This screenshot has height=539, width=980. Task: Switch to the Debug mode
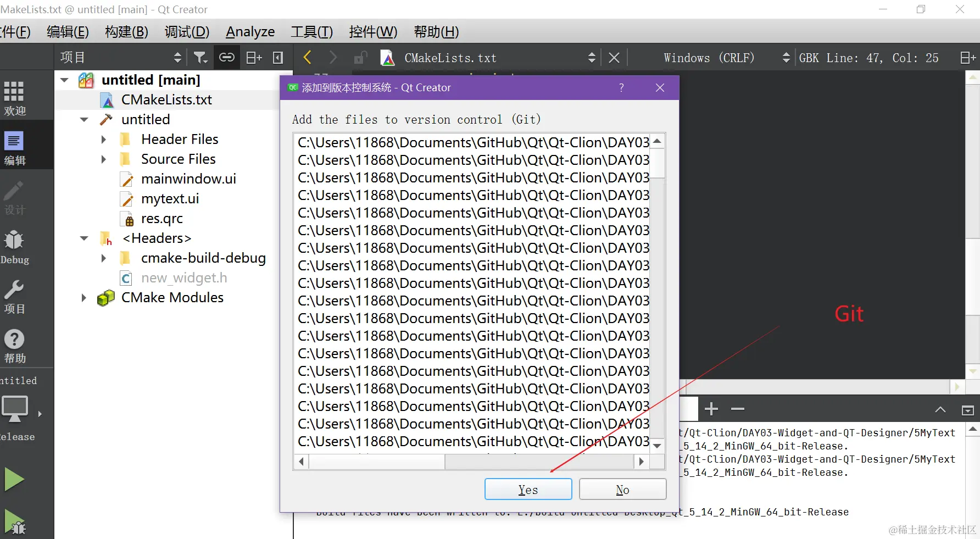pyautogui.click(x=15, y=247)
